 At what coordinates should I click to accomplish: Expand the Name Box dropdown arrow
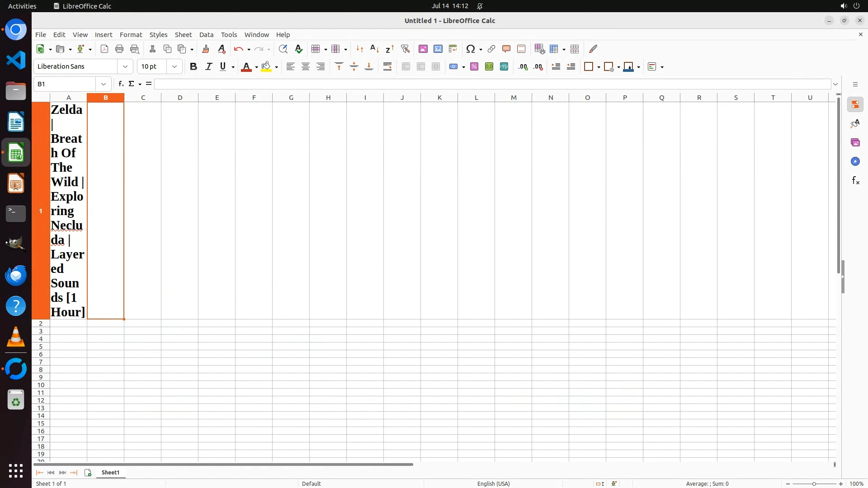coord(104,84)
